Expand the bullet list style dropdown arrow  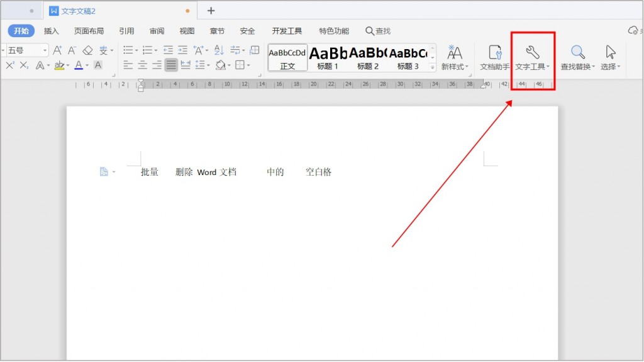click(x=136, y=50)
